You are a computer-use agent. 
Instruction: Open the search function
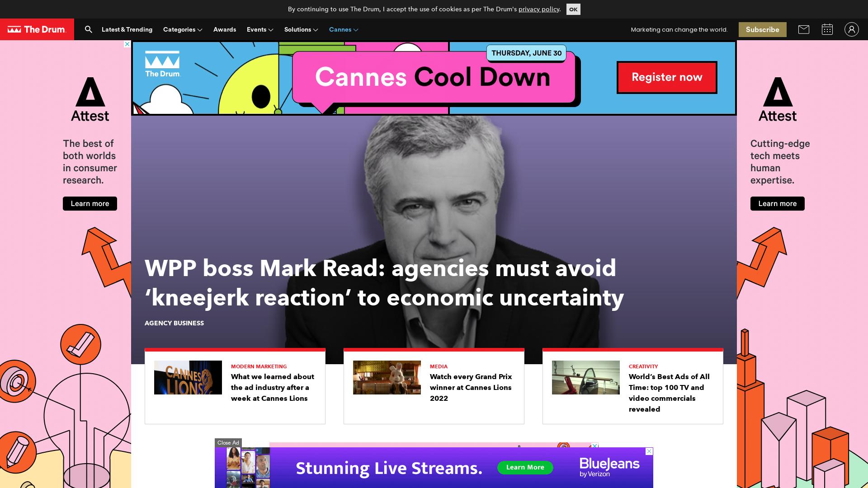(x=89, y=29)
